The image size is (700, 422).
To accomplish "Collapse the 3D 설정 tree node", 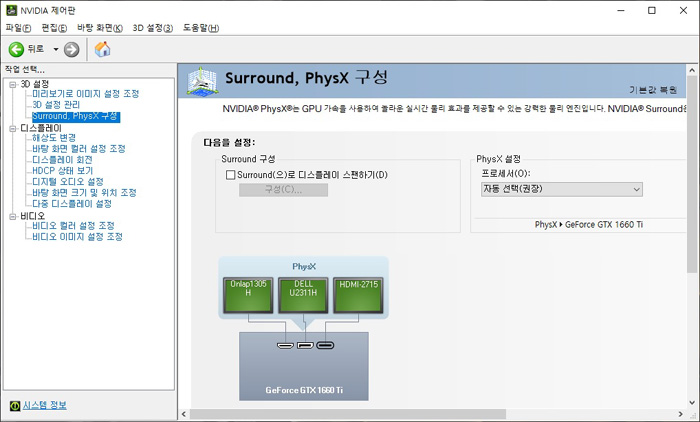I will 12,84.
